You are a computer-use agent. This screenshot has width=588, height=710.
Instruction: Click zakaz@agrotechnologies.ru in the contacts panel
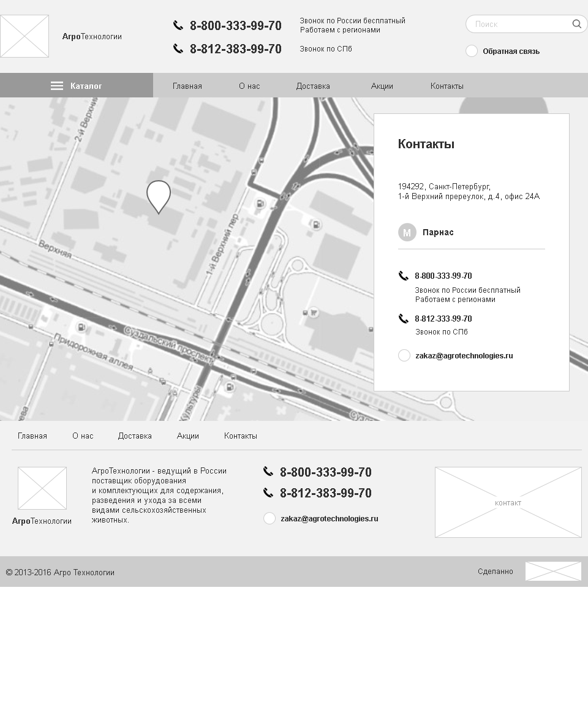point(464,355)
